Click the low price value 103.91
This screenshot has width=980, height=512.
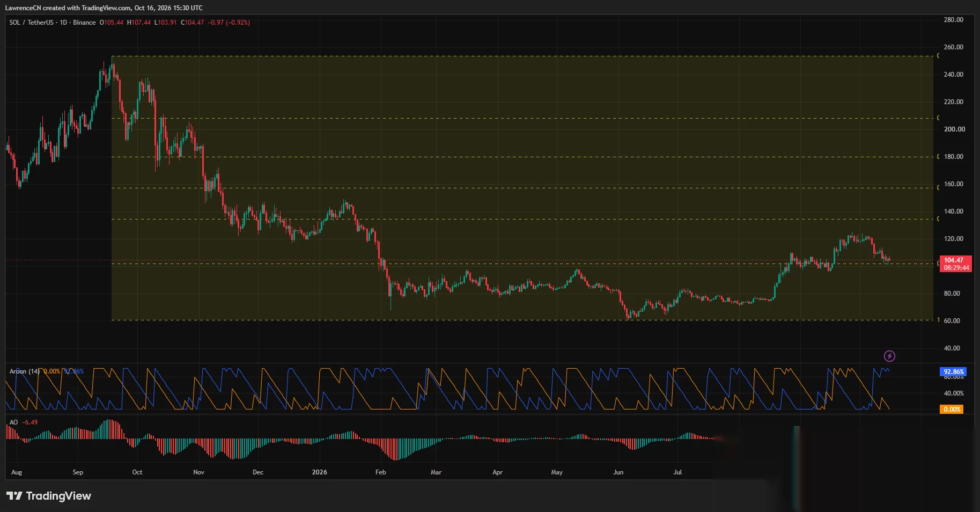(167, 23)
